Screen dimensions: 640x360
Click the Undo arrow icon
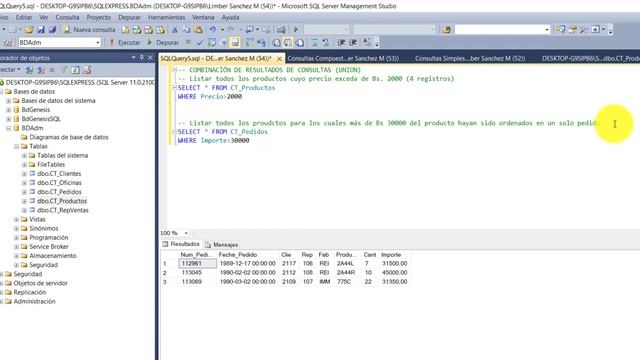coord(213,30)
